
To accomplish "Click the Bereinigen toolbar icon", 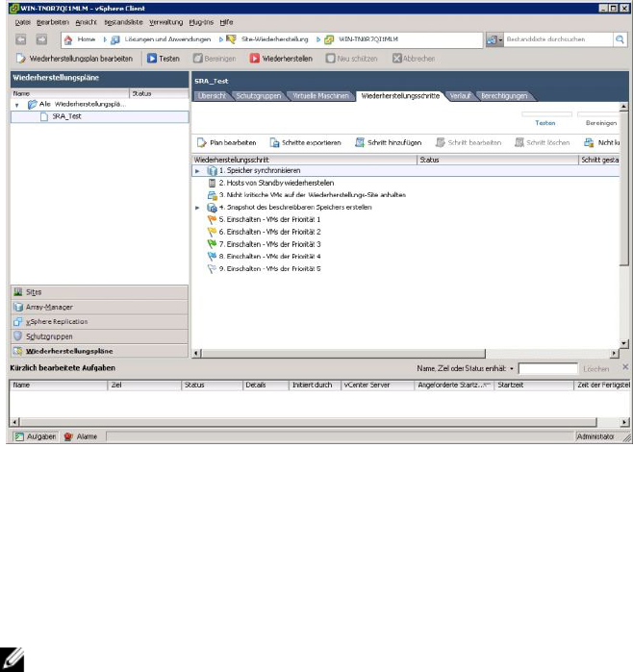I will 198,59.
